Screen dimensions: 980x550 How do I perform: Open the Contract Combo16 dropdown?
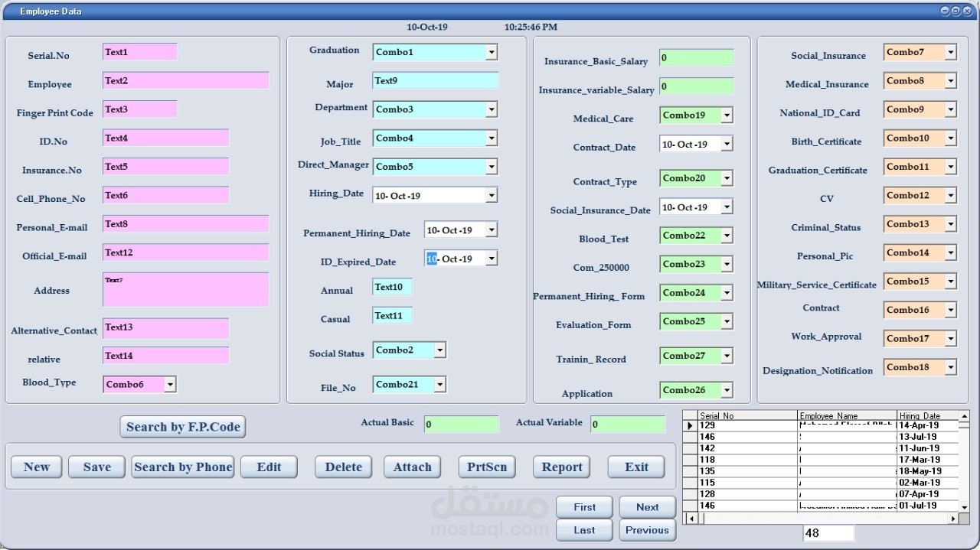click(950, 310)
